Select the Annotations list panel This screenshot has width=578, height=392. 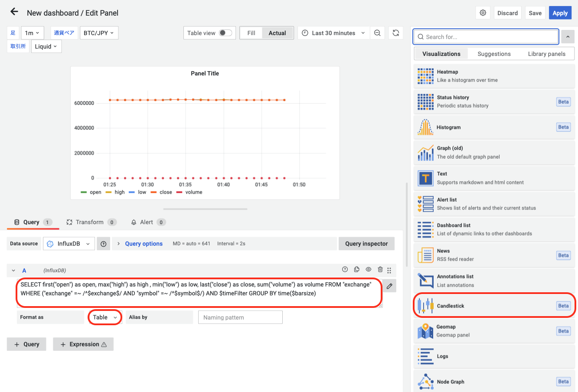(494, 281)
